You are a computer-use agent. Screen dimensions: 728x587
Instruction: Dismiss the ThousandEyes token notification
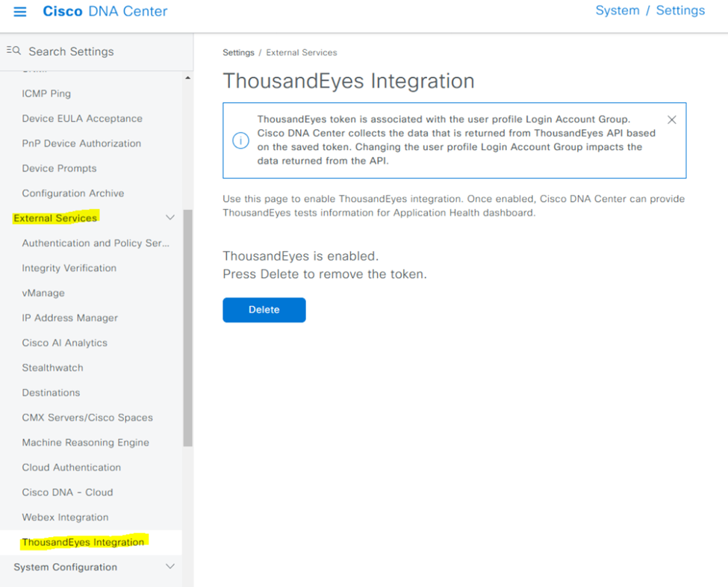[671, 119]
